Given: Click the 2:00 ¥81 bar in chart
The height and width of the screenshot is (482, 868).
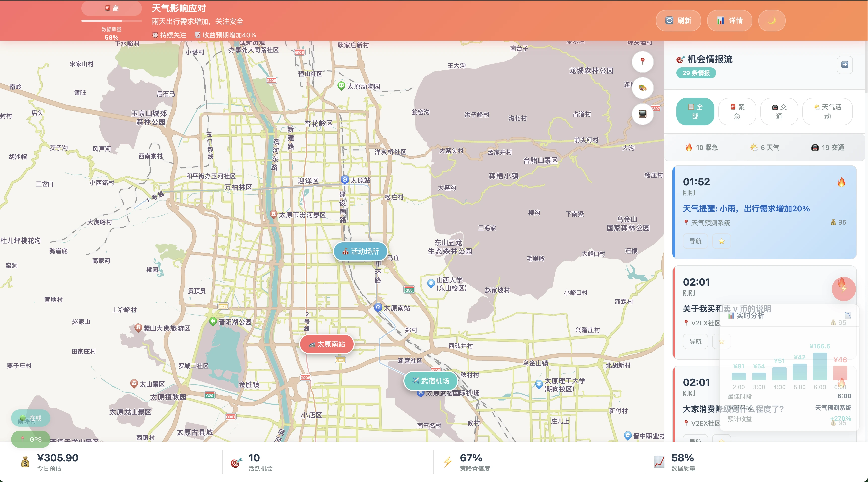Looking at the screenshot, I should pos(739,376).
